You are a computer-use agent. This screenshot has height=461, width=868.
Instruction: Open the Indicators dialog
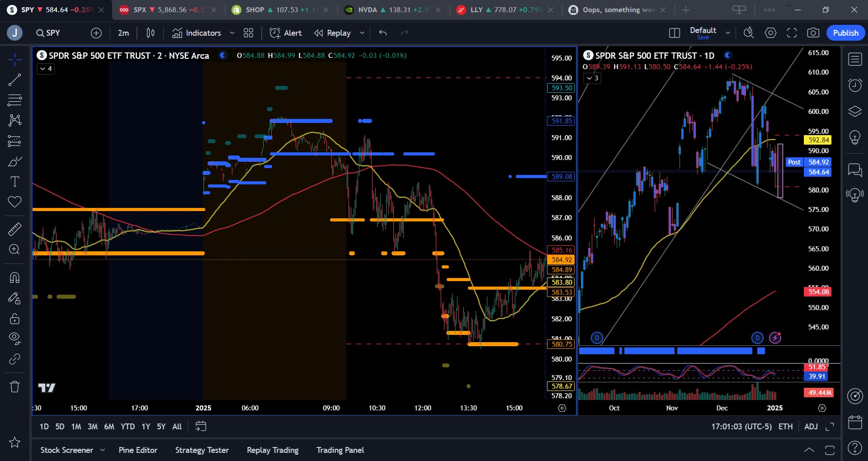[x=197, y=33]
